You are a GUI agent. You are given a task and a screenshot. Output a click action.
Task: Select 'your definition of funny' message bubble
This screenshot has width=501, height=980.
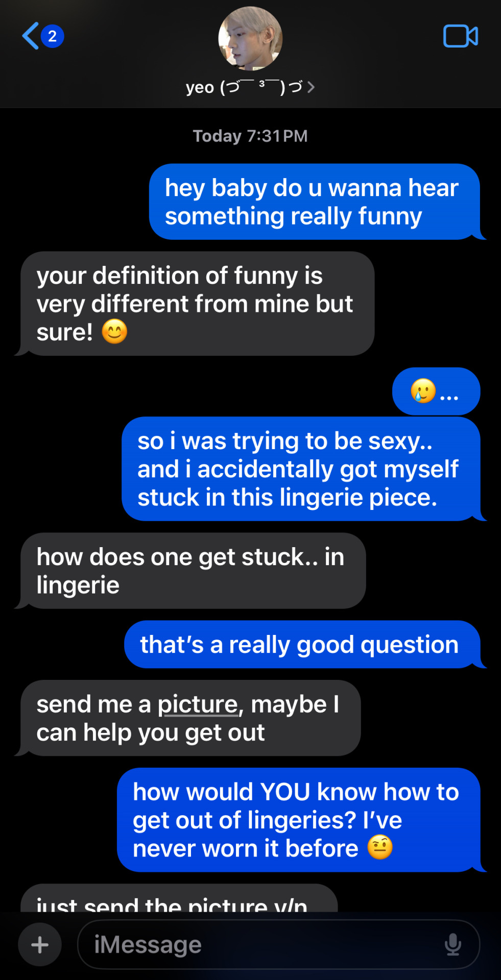tap(197, 304)
